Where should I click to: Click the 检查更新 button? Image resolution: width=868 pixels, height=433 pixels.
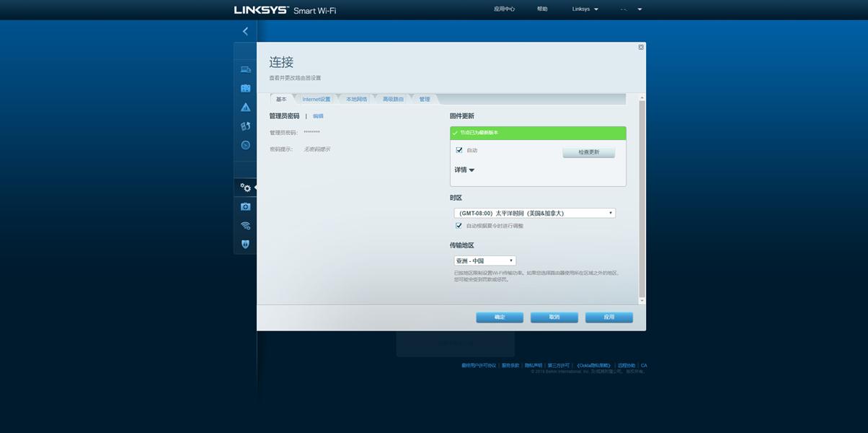pos(588,150)
